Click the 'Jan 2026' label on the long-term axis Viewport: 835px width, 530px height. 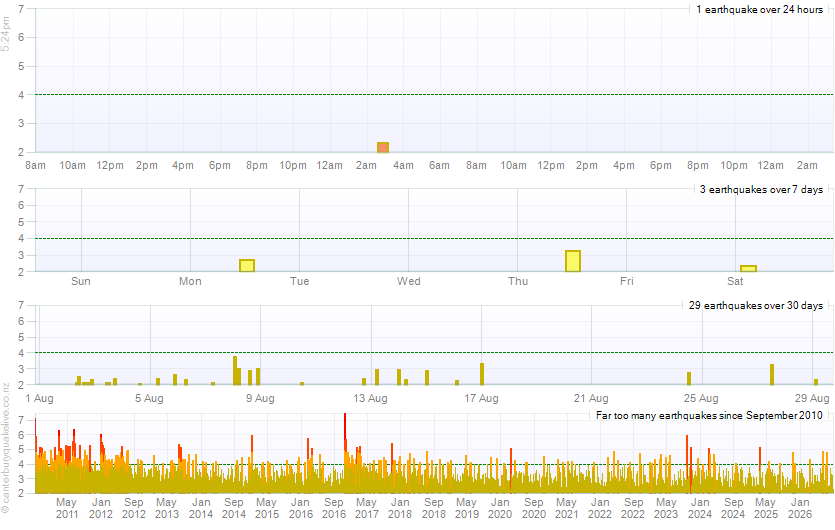pos(800,508)
